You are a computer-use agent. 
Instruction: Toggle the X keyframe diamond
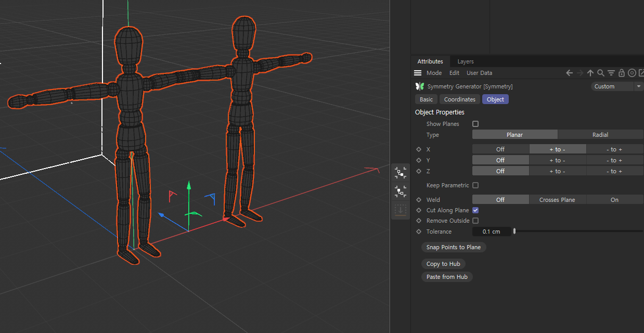[x=419, y=149]
